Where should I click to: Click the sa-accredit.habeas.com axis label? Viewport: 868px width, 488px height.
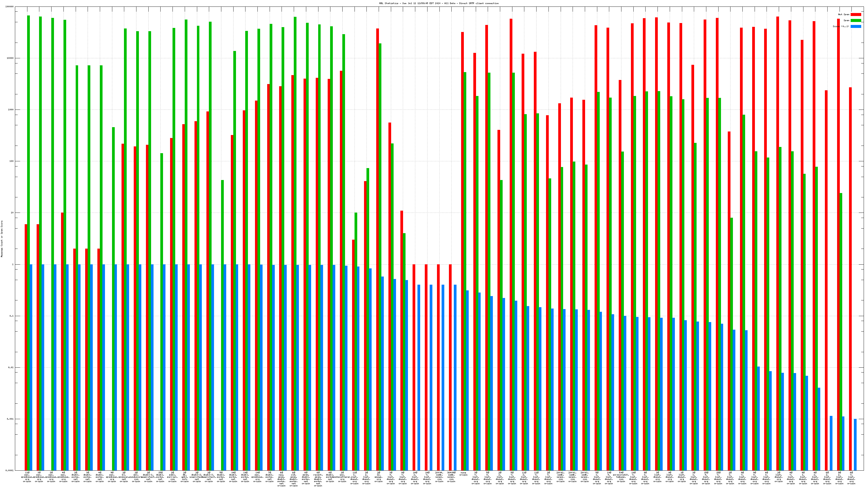coord(621,477)
